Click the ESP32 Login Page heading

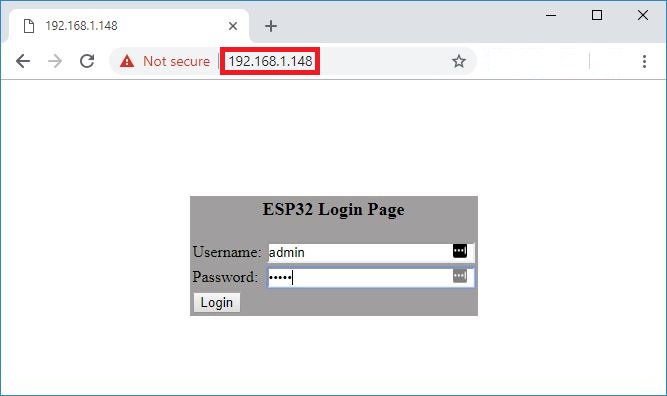pos(334,210)
